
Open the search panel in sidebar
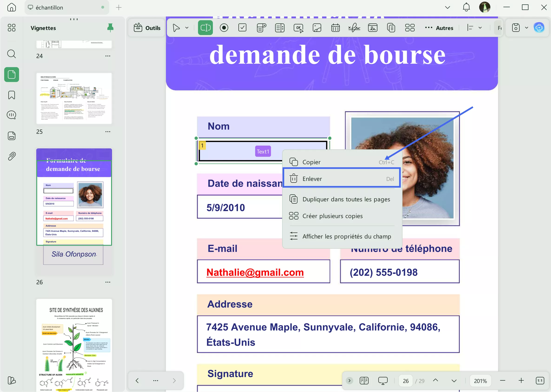(x=11, y=54)
